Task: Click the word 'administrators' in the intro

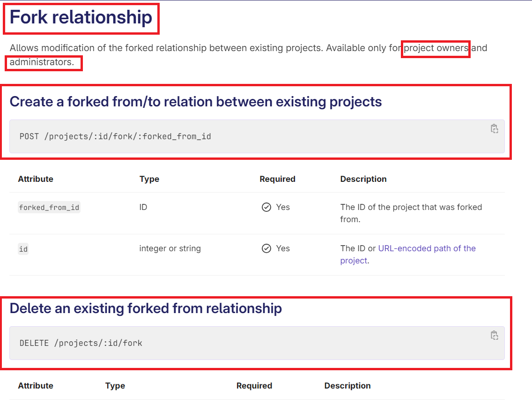Action: tap(41, 62)
